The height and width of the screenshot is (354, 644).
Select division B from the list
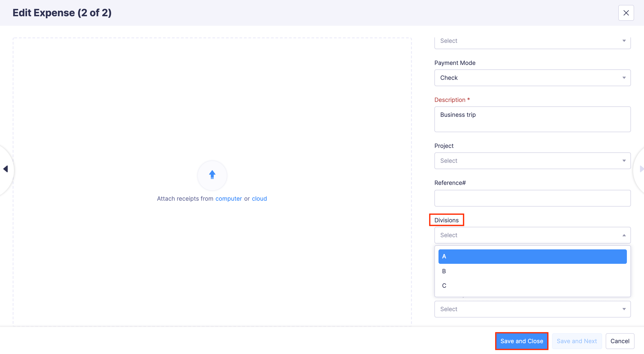(532, 271)
